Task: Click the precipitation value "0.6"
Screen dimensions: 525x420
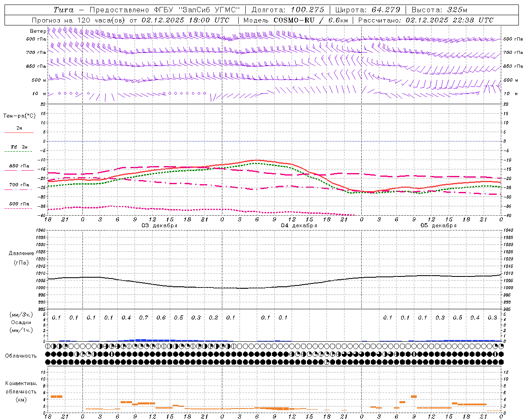Action: [x=161, y=318]
